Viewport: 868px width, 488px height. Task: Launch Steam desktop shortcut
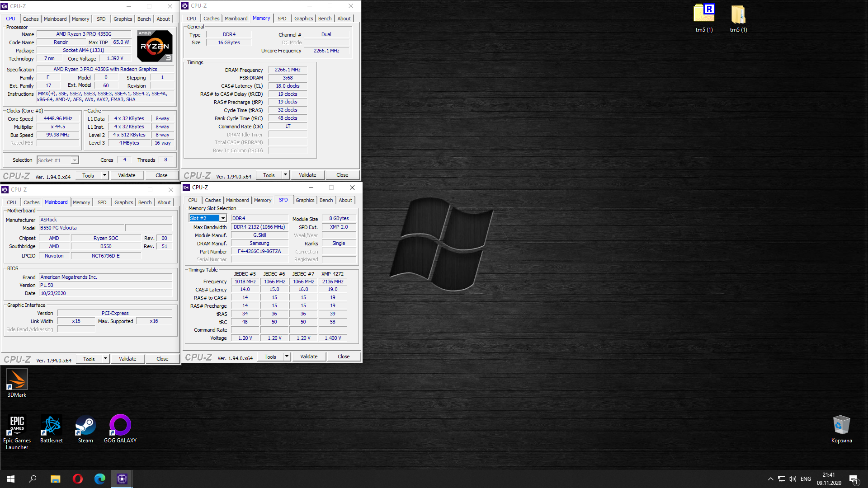[x=85, y=429]
